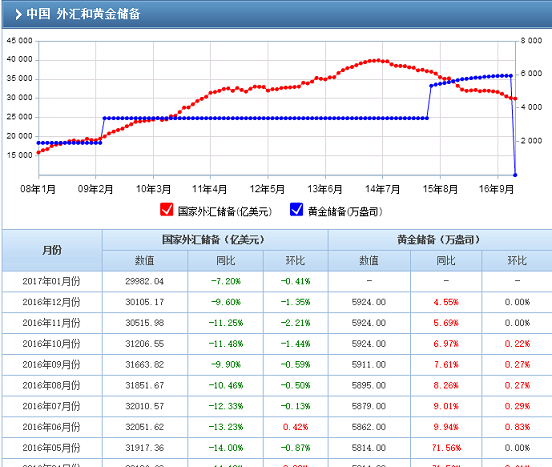
Task: Click the 16年9月 axis label
Action: point(496,189)
